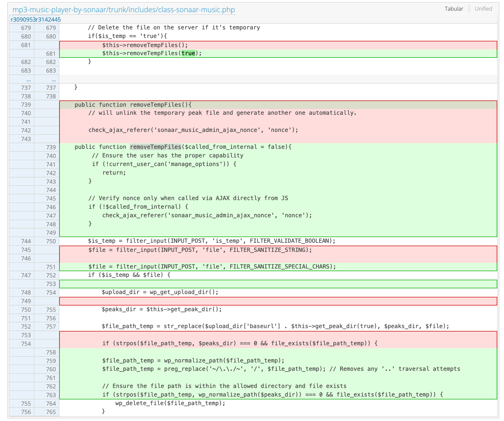The image size is (504, 421).
Task: Click new line number 751
Action: click(51, 267)
